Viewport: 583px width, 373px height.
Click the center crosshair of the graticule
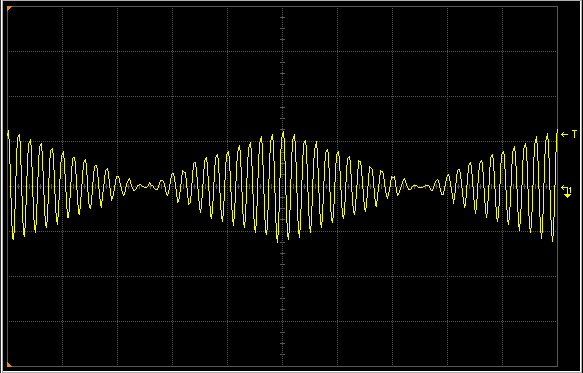click(283, 186)
